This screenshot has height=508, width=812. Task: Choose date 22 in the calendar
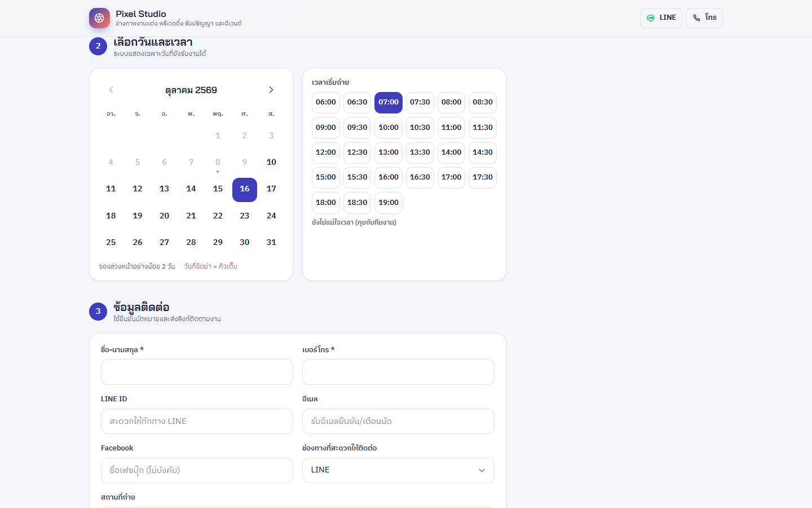click(218, 216)
